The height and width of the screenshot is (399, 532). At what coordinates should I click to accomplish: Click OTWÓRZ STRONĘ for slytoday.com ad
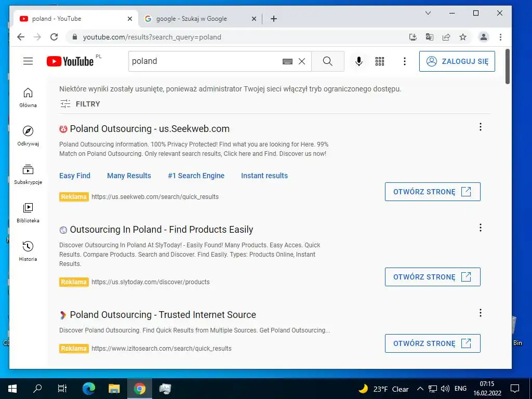[x=433, y=277]
